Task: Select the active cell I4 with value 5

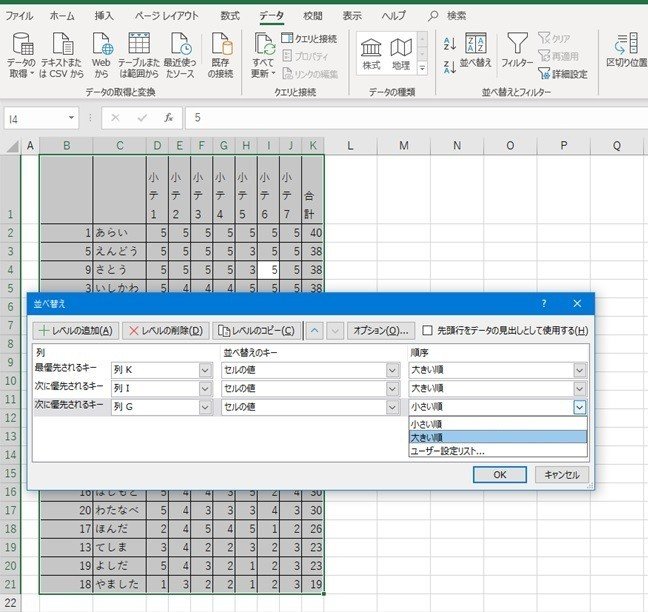Action: click(x=269, y=270)
